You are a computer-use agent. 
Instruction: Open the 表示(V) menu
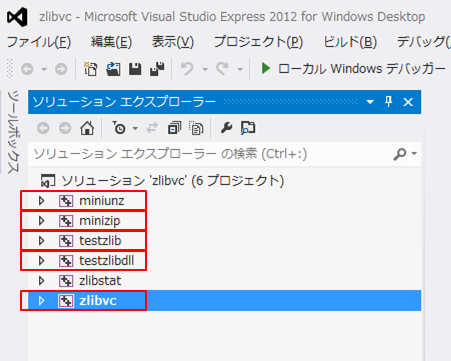(173, 42)
